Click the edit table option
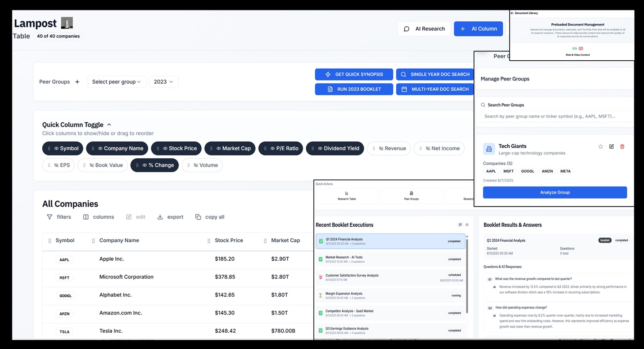 pos(136,217)
